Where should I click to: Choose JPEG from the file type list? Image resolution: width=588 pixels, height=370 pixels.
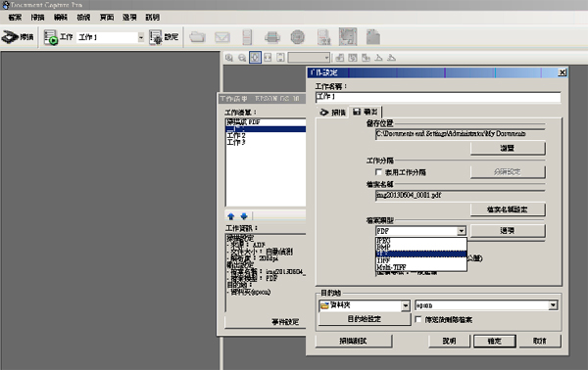pyautogui.click(x=421, y=241)
